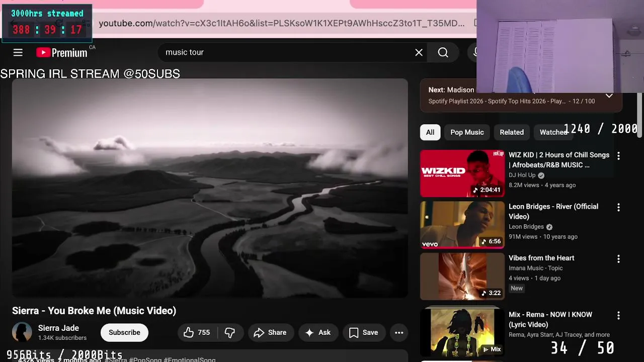The width and height of the screenshot is (644, 362).
Task: Like the video with thumbs up
Action: tap(197, 332)
